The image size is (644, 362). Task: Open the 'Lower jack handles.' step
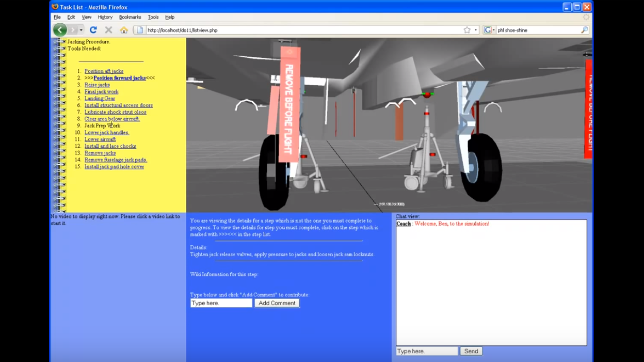[107, 133]
